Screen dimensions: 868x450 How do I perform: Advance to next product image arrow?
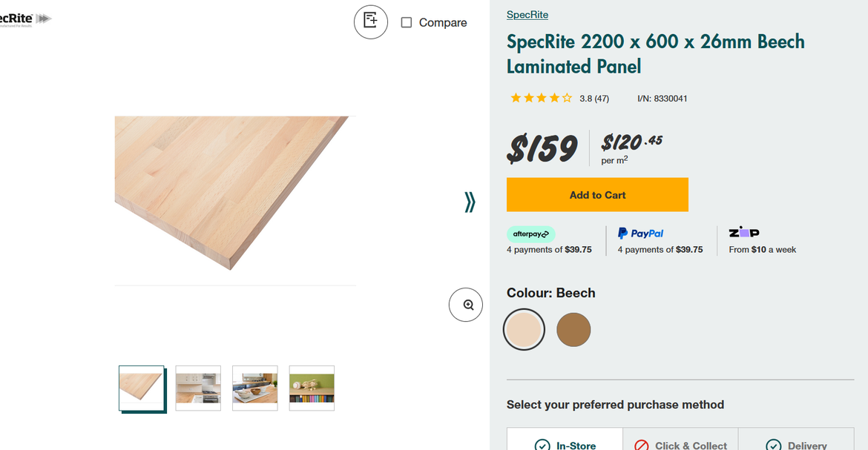pyautogui.click(x=470, y=202)
